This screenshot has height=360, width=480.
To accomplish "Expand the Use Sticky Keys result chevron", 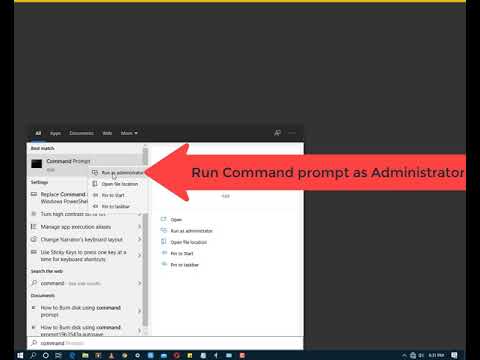I will click(x=139, y=256).
